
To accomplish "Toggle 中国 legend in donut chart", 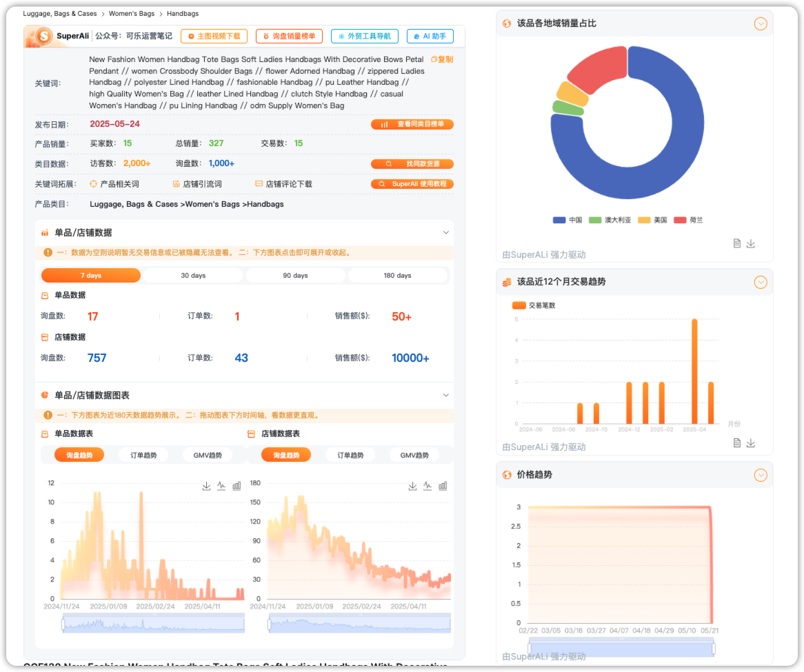I will (x=567, y=221).
